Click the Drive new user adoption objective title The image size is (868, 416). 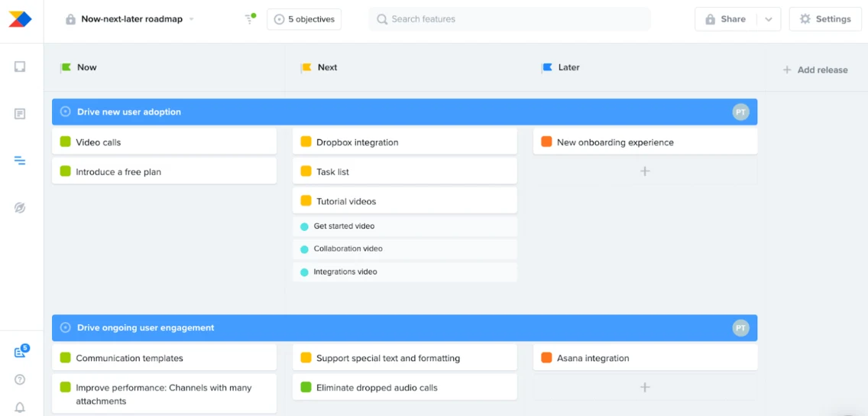click(x=129, y=112)
